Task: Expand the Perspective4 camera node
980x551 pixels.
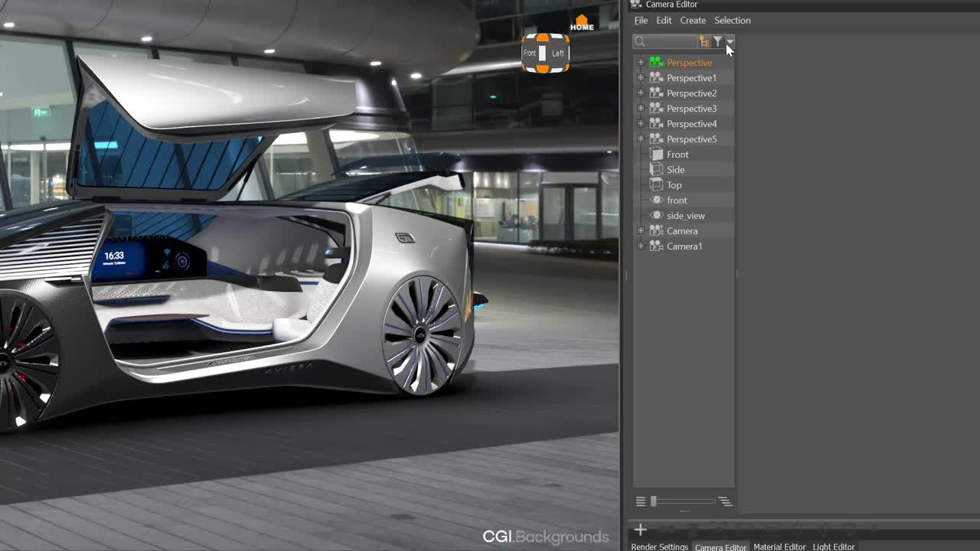Action: [641, 123]
